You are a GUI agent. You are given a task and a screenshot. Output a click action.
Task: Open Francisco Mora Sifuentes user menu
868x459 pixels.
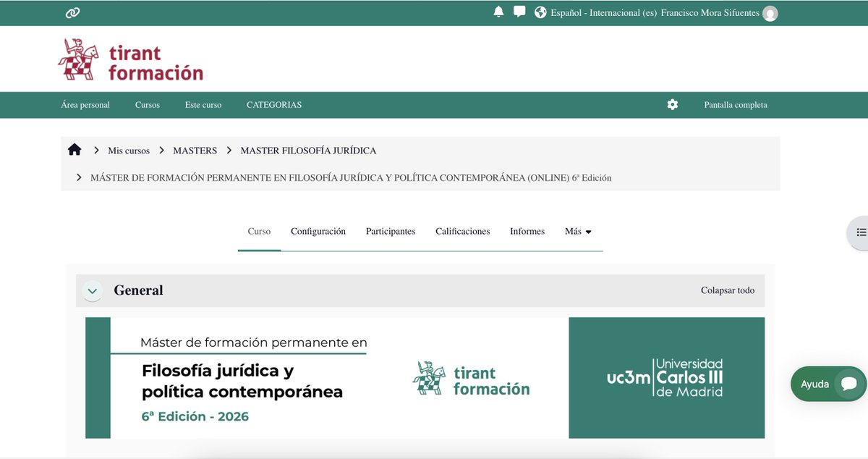tap(710, 13)
